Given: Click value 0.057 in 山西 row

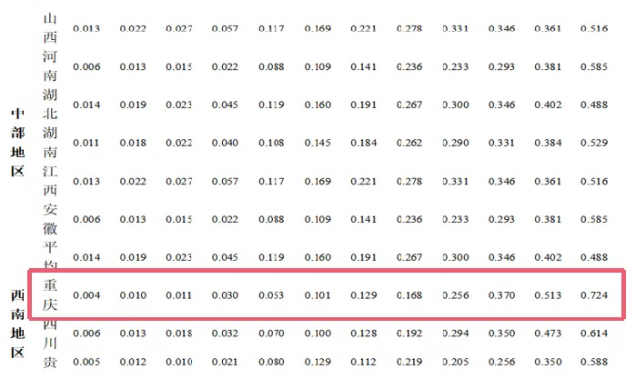Looking at the screenshot, I should click(x=225, y=28).
